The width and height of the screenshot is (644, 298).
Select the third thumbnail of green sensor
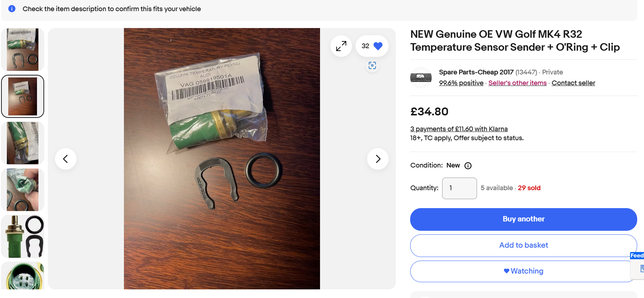click(x=23, y=143)
